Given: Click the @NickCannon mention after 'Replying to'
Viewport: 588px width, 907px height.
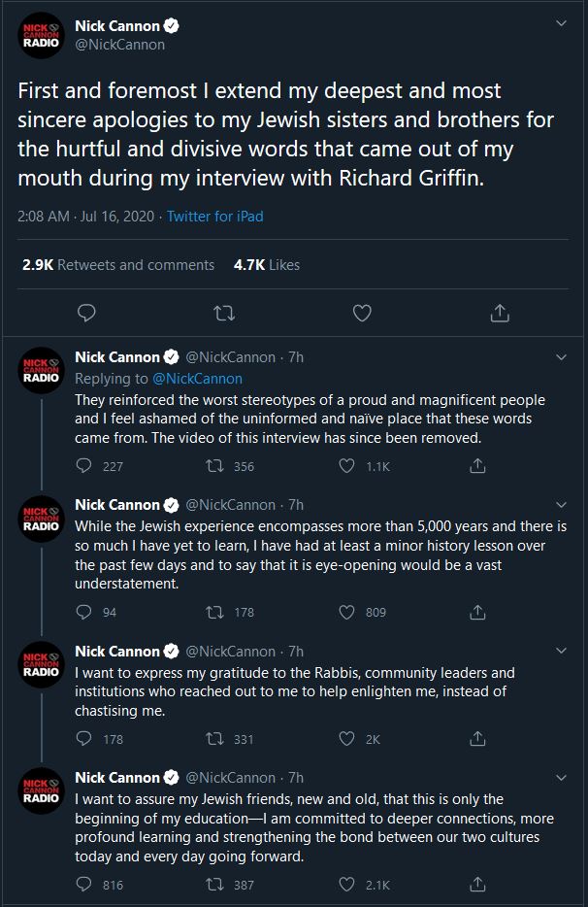Looking at the screenshot, I should pyautogui.click(x=197, y=378).
